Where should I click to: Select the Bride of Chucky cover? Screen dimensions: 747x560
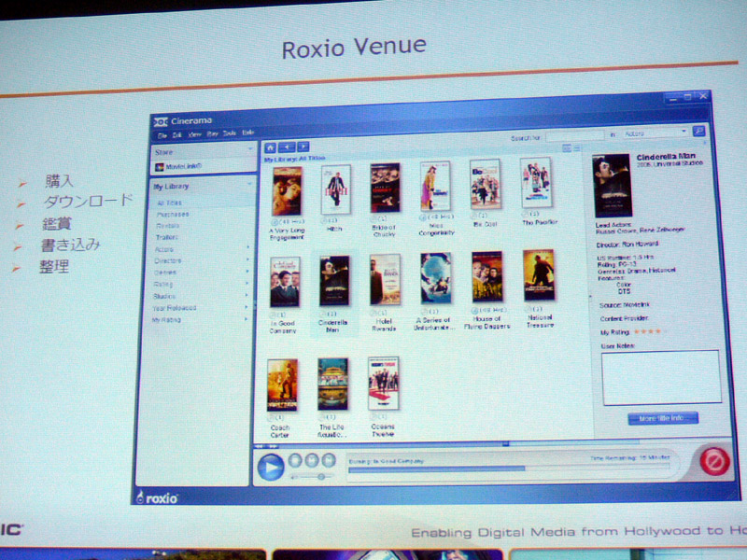(x=385, y=188)
